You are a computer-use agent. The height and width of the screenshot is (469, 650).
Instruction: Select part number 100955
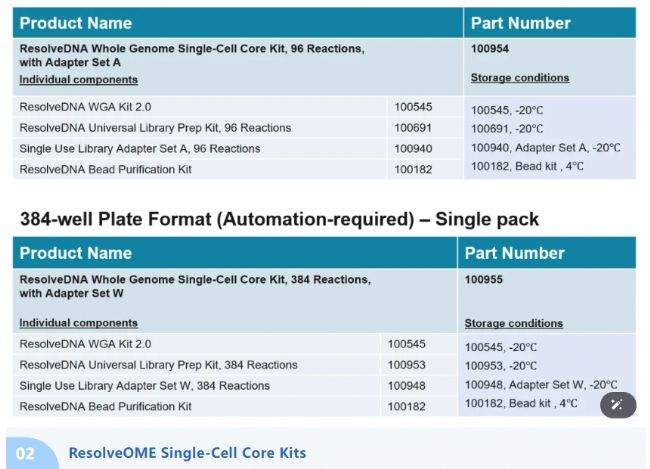(483, 279)
